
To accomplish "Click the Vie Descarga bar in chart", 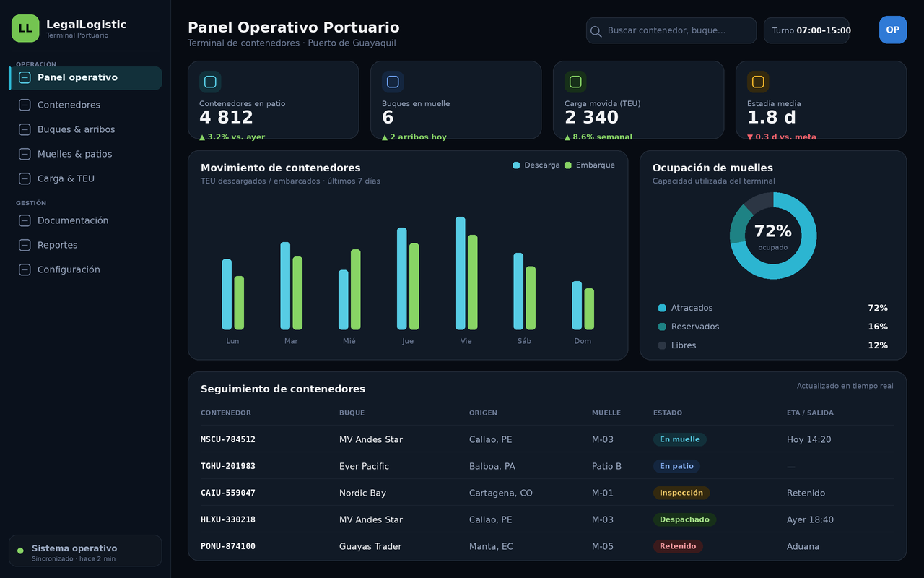I will tap(461, 273).
